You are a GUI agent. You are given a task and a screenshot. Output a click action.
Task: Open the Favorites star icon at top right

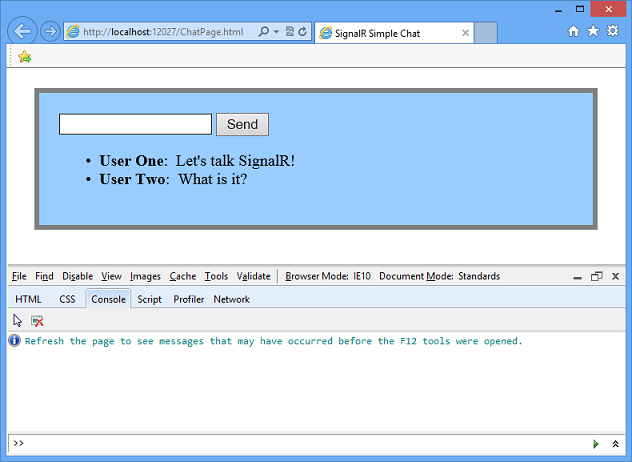click(593, 32)
